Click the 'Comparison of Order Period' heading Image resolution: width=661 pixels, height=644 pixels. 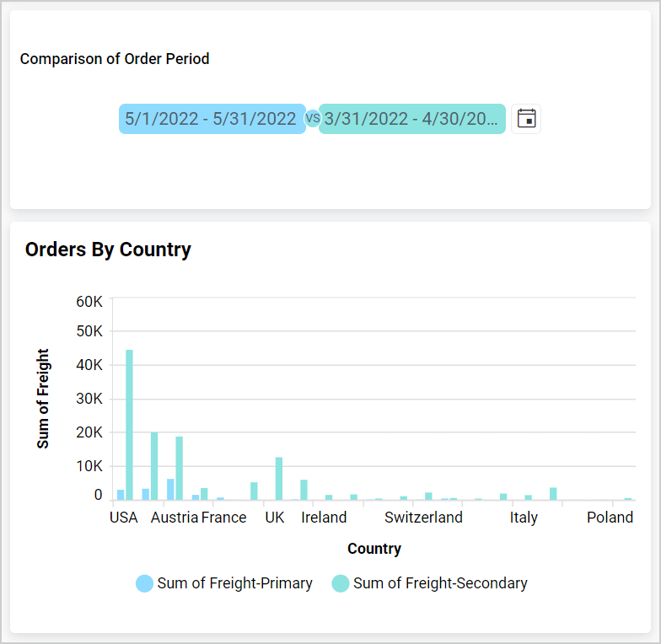115,59
